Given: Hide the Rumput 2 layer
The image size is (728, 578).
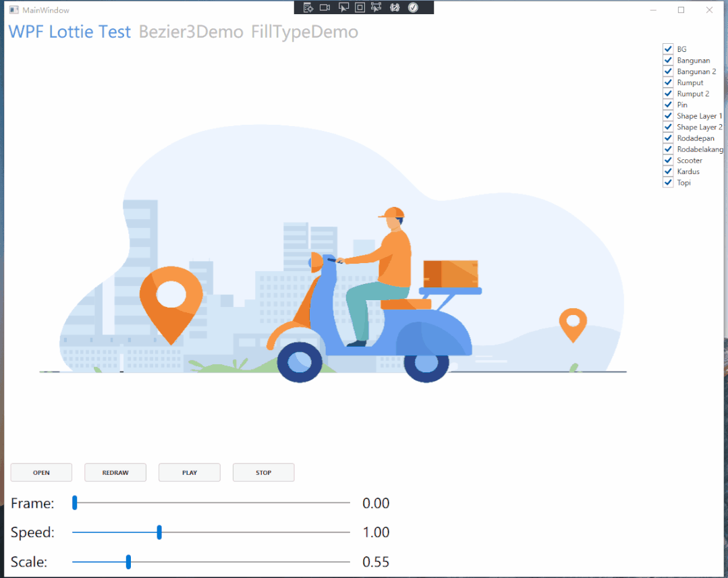Looking at the screenshot, I should [668, 93].
